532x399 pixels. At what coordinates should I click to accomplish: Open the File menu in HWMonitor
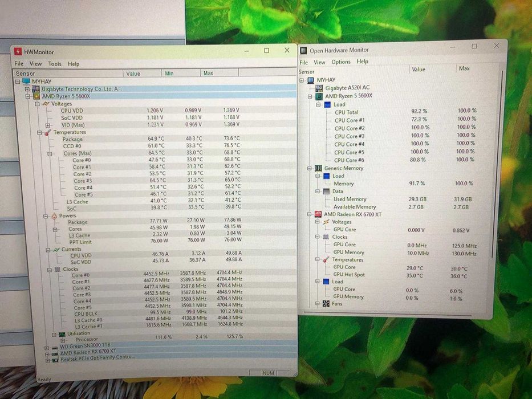click(19, 64)
